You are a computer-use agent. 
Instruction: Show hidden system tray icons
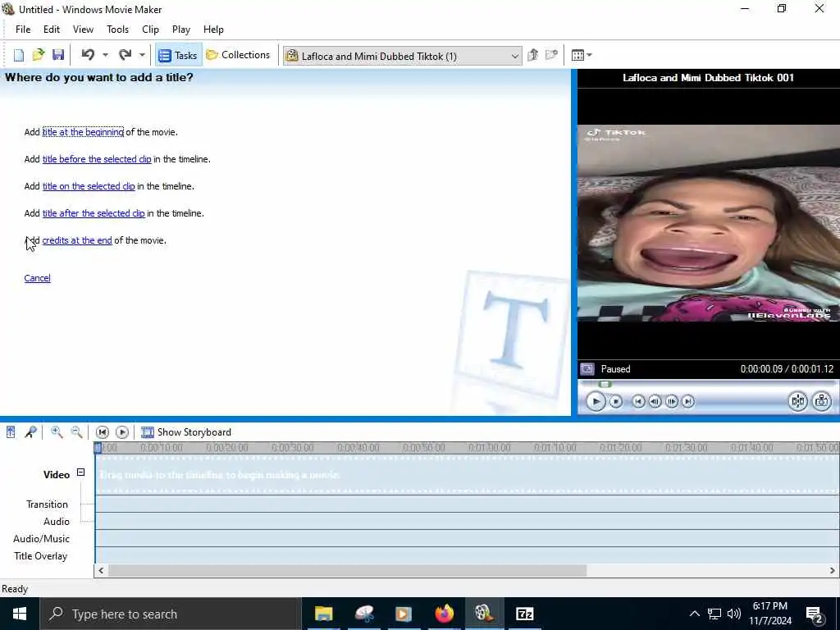click(x=694, y=614)
